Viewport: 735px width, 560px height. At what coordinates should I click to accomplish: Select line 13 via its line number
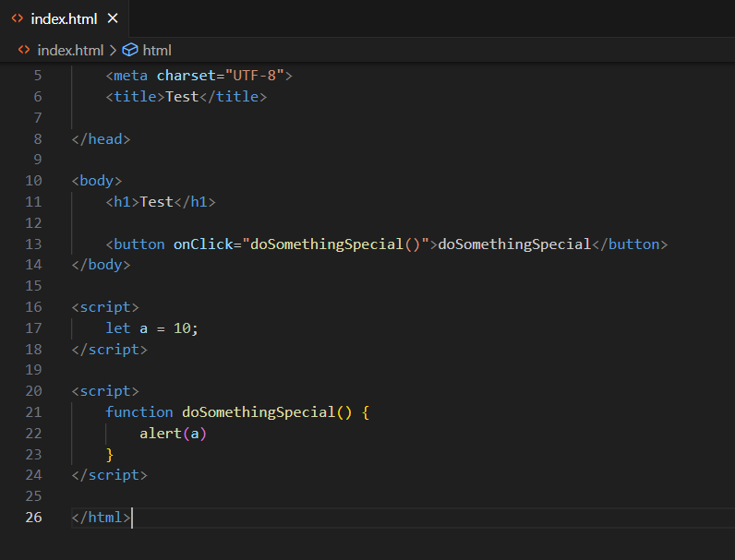(33, 244)
